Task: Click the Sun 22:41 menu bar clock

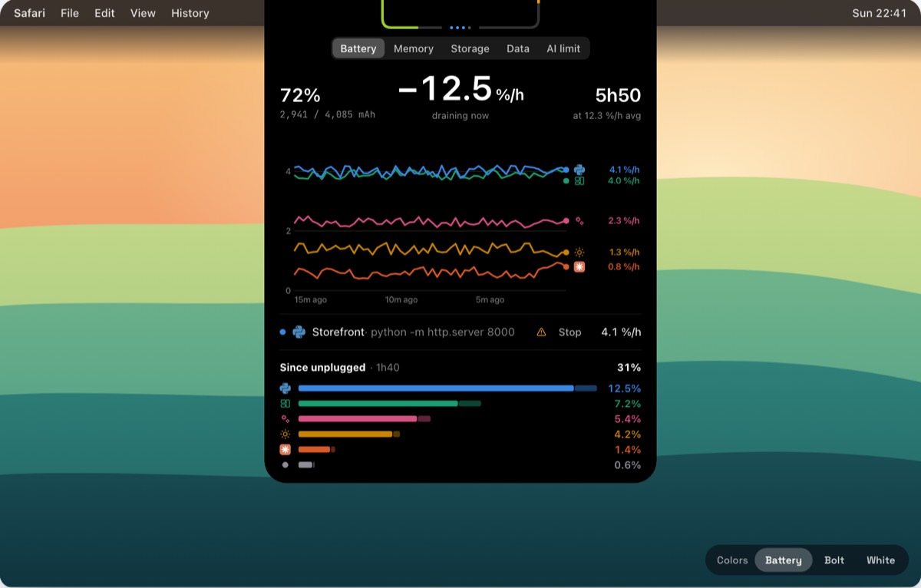Action: [x=880, y=13]
